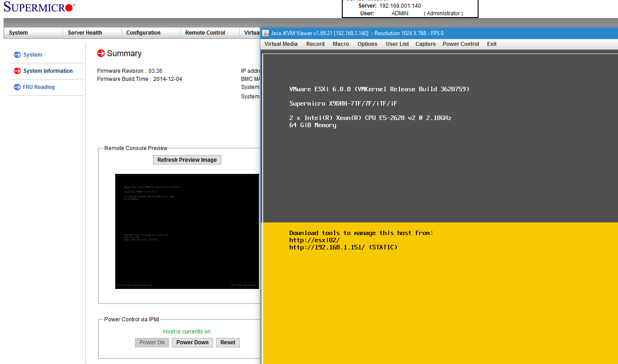The image size is (618, 364).
Task: Click the red arrow icon beside System Information
Action: (x=17, y=71)
